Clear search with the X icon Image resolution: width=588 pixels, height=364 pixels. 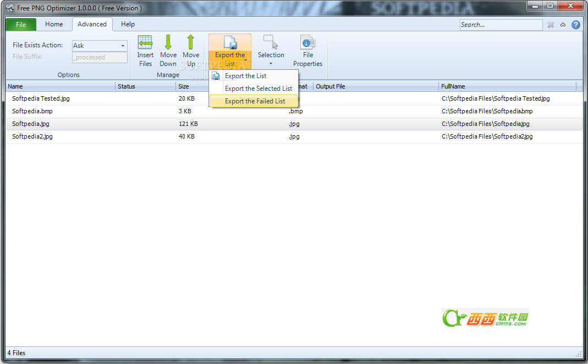pos(551,25)
